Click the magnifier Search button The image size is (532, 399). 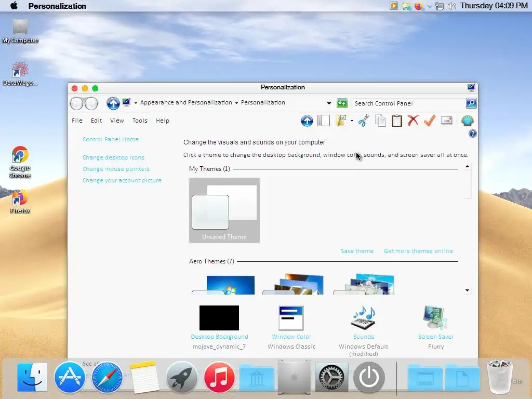click(x=471, y=103)
